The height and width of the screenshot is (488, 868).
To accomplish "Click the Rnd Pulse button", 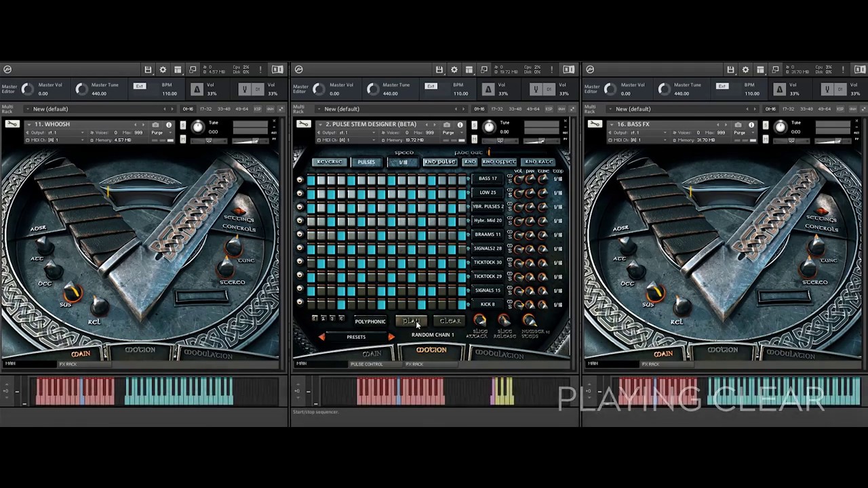I will 439,162.
